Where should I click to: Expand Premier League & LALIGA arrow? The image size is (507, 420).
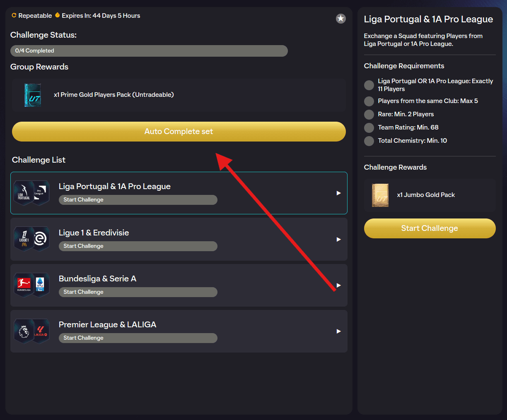[x=338, y=331]
